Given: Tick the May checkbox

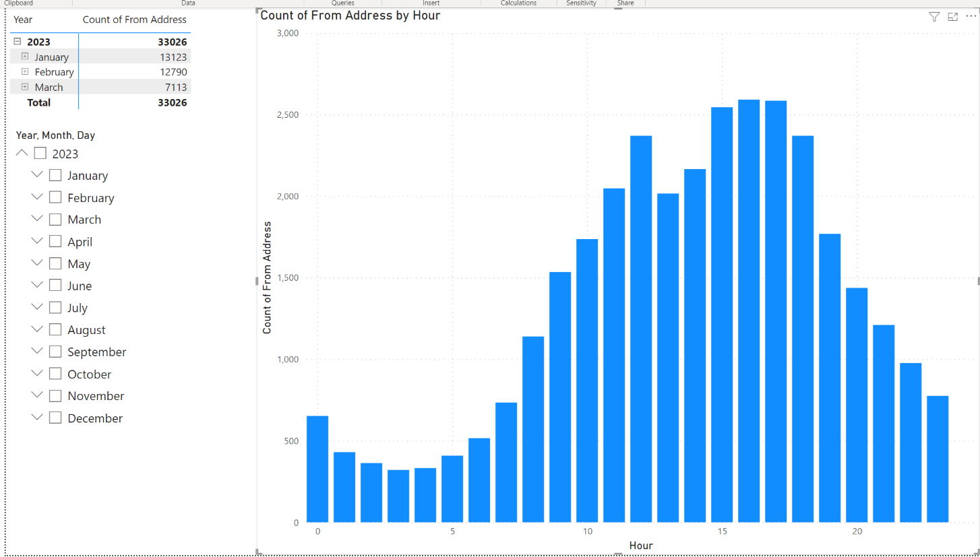Looking at the screenshot, I should (x=55, y=263).
